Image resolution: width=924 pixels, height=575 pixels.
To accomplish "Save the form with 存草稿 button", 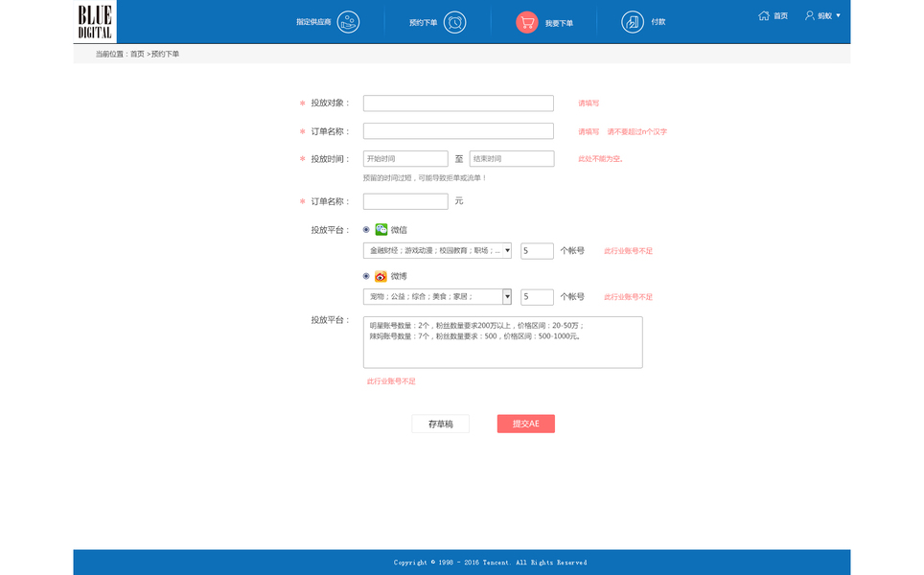I will [x=440, y=424].
